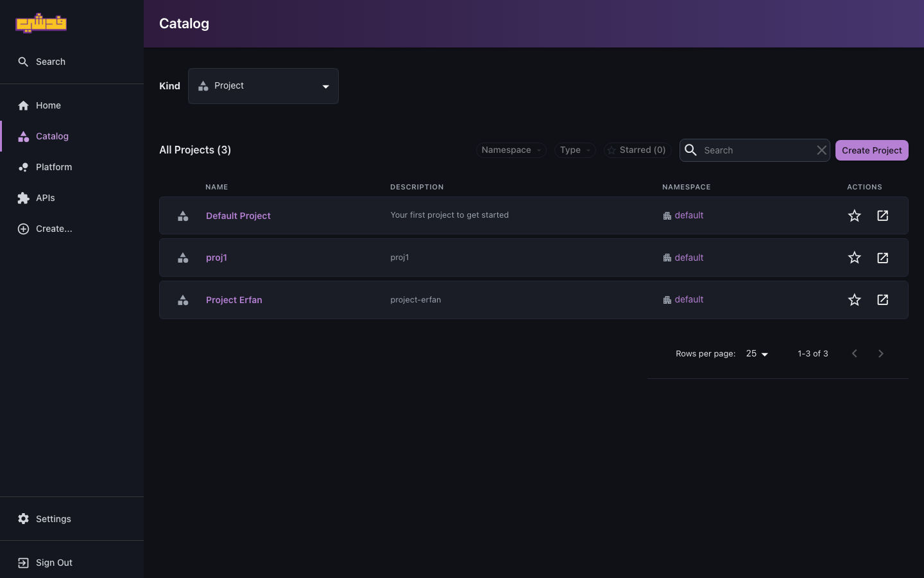Click the NAMESPACE column header
Viewport: 924px width, 578px height.
(687, 187)
